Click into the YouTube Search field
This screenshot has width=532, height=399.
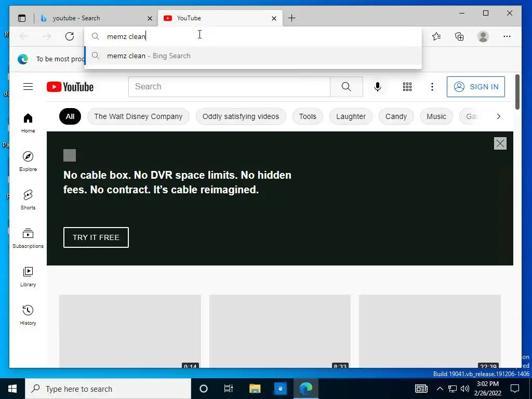(x=229, y=87)
